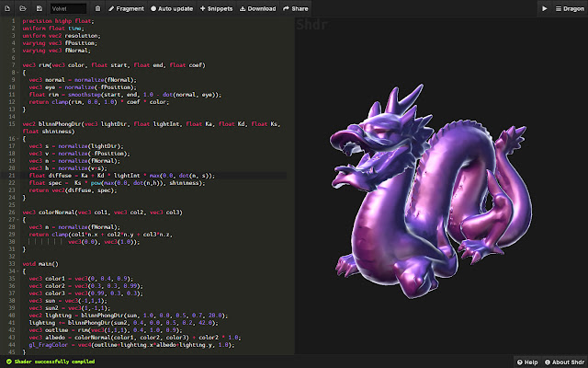Click the Share button
Viewport: 588px width, 368px height.
[295, 8]
